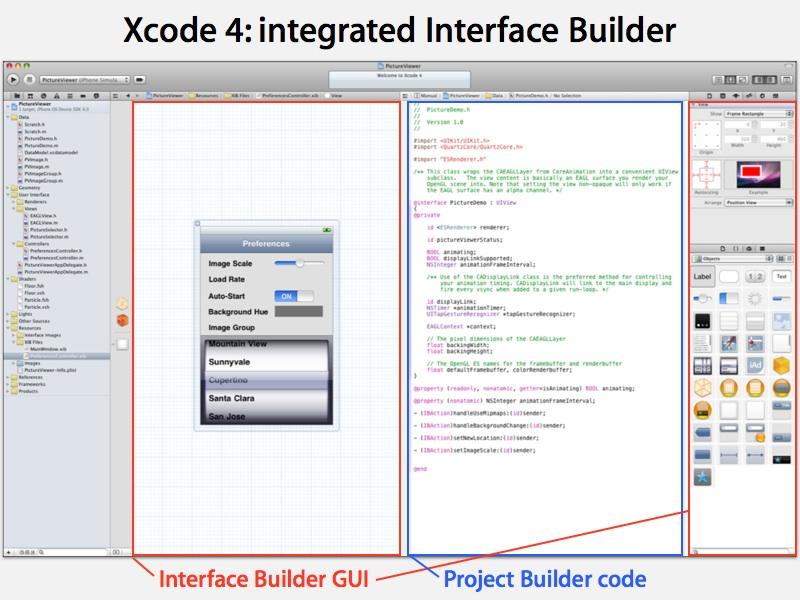This screenshot has width=800, height=600.
Task: Open the Arrange Position View dropdown
Action: coord(759,203)
